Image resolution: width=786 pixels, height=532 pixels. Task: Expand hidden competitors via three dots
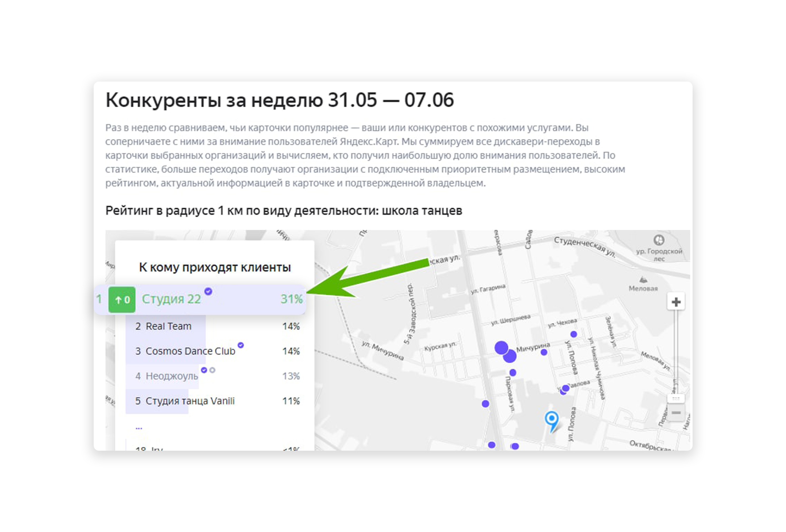pyautogui.click(x=139, y=428)
